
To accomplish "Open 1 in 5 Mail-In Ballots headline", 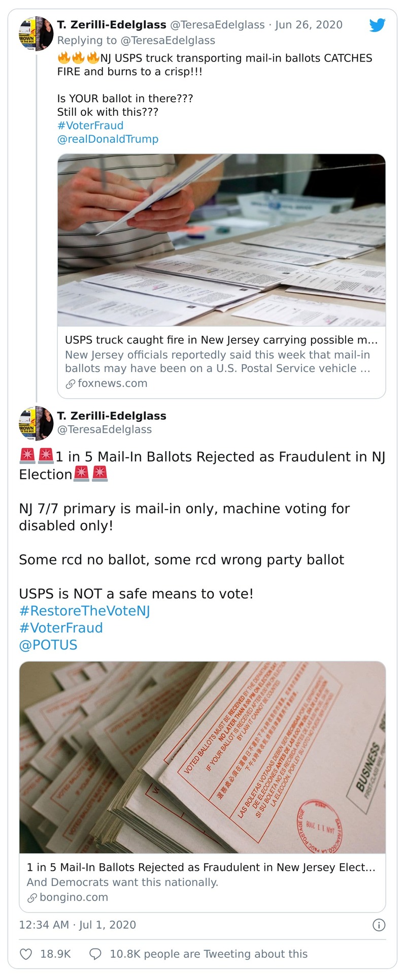I will pos(201,867).
